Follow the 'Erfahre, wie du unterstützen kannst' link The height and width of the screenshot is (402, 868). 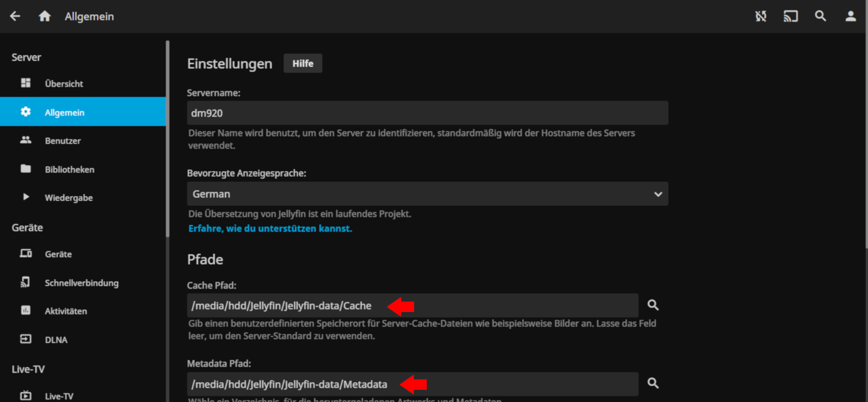point(270,229)
